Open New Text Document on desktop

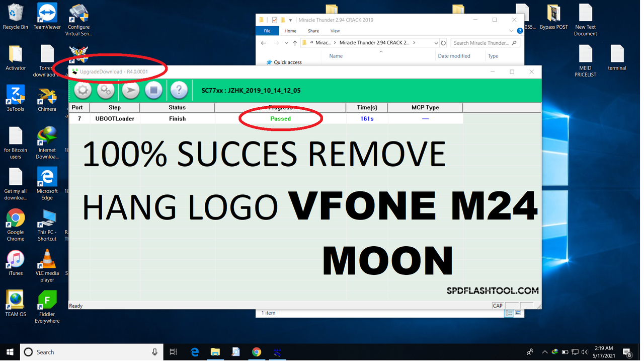(586, 20)
